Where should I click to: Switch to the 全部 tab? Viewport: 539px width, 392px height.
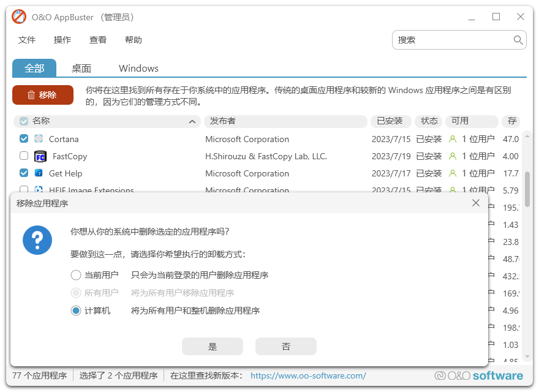34,68
